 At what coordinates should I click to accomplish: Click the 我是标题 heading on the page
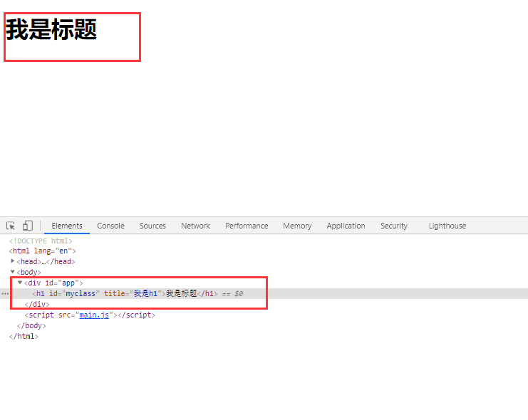(51, 29)
